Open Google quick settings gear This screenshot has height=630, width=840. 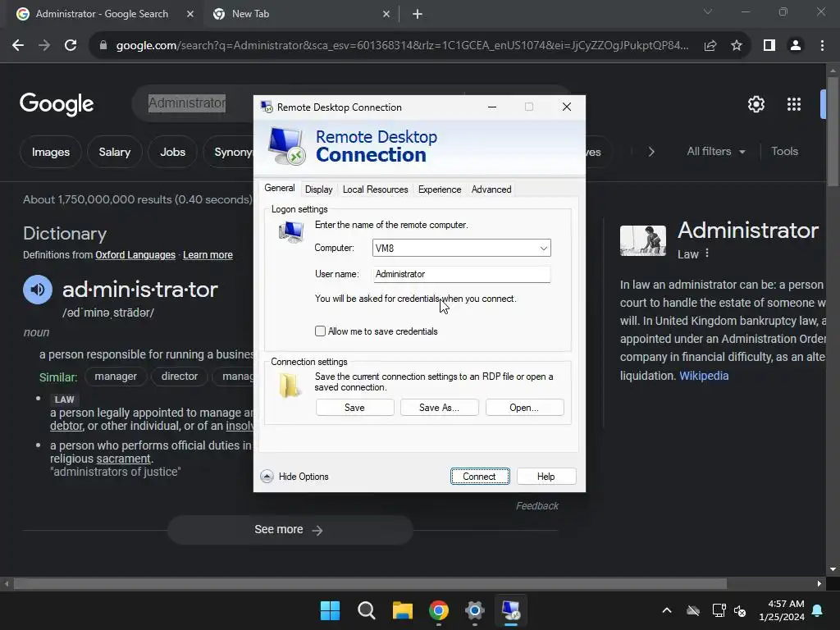point(756,104)
